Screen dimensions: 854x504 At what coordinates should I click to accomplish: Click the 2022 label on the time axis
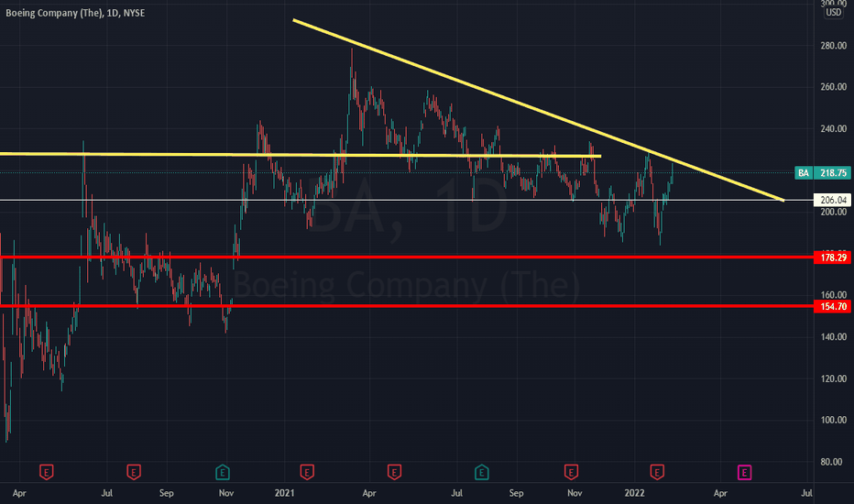coord(634,493)
